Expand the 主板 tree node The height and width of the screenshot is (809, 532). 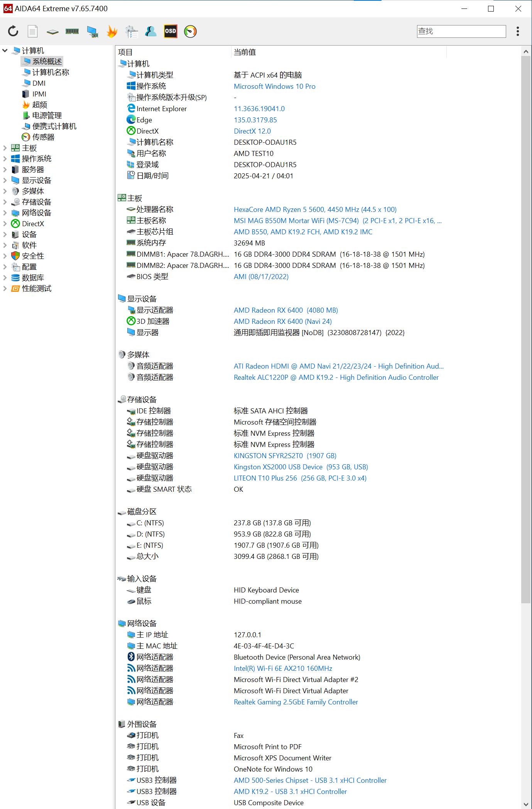pyautogui.click(x=5, y=148)
